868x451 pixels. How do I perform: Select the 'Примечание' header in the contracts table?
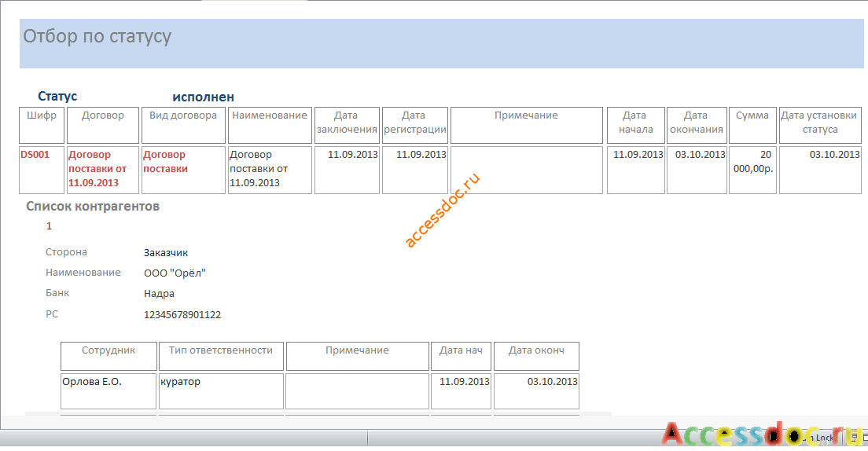pos(527,125)
